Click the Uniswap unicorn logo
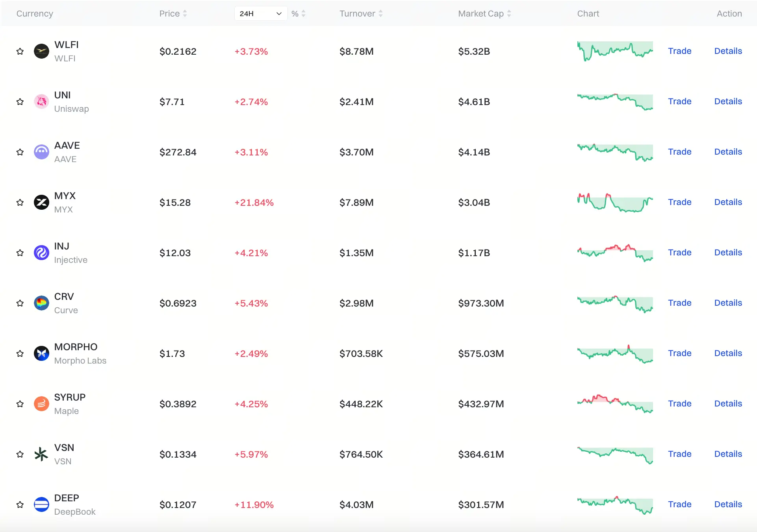Viewport: 757px width, 532px height. (41, 102)
